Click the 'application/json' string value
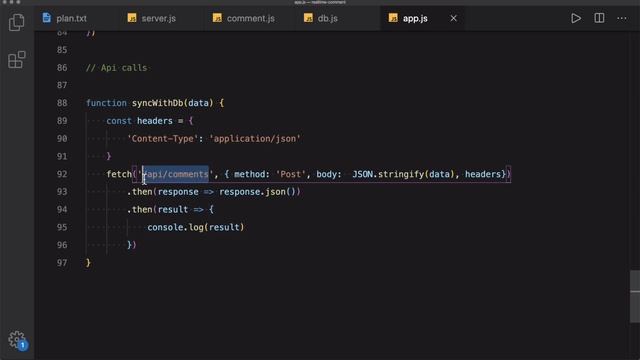Image resolution: width=640 pixels, height=360 pixels. [255, 138]
